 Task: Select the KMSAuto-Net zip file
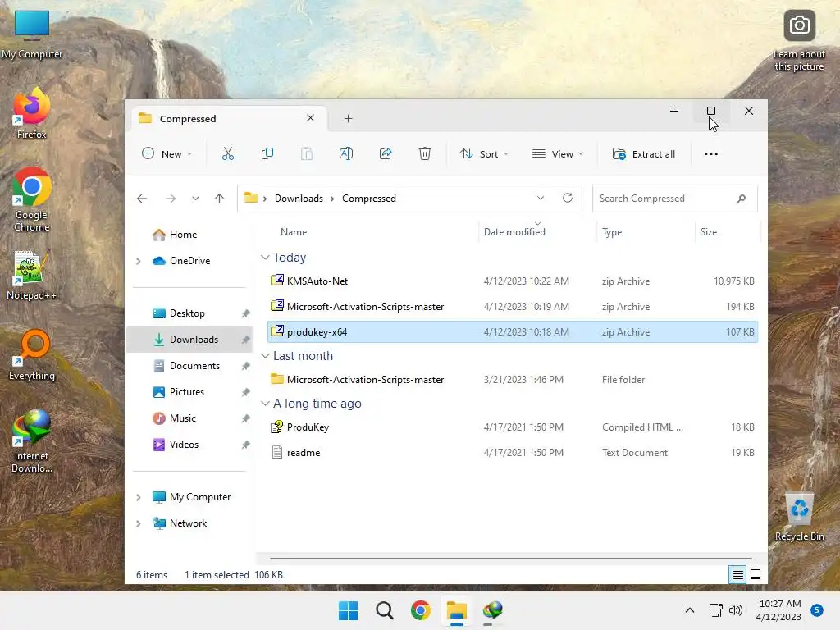pyautogui.click(x=513, y=281)
